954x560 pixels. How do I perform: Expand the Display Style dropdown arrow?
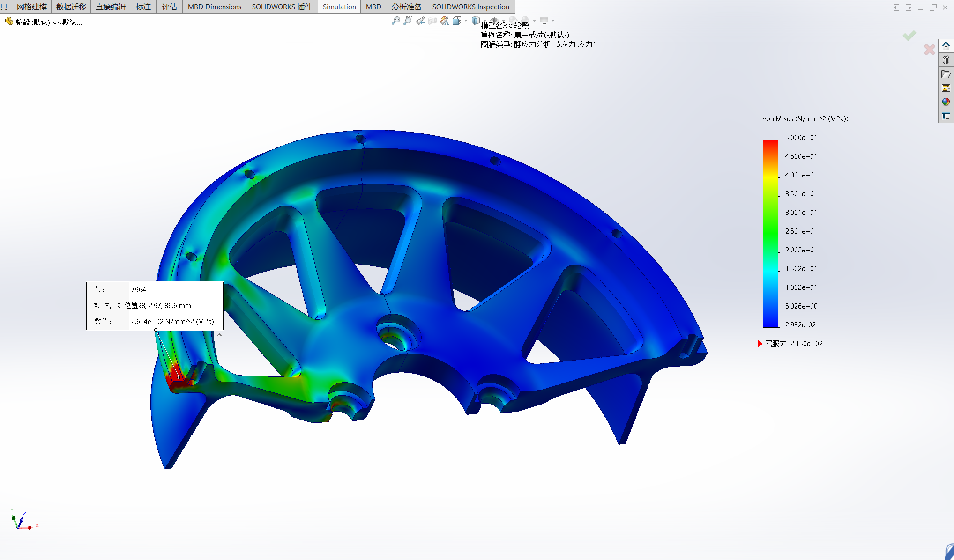tap(484, 21)
